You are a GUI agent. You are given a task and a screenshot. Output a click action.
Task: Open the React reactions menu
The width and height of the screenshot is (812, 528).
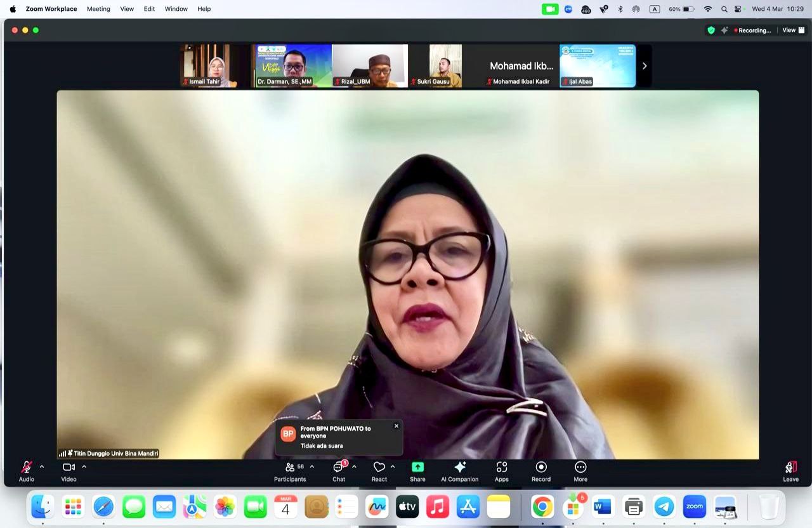tap(379, 471)
